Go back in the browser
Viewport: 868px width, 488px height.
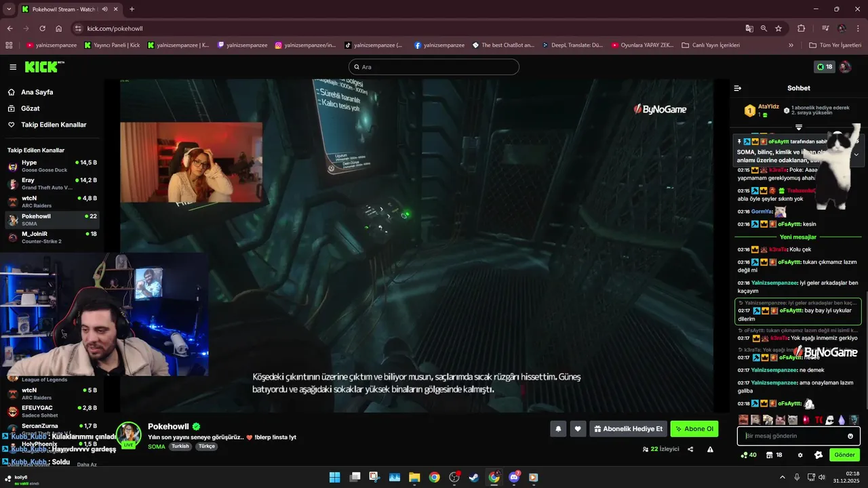tap(9, 28)
